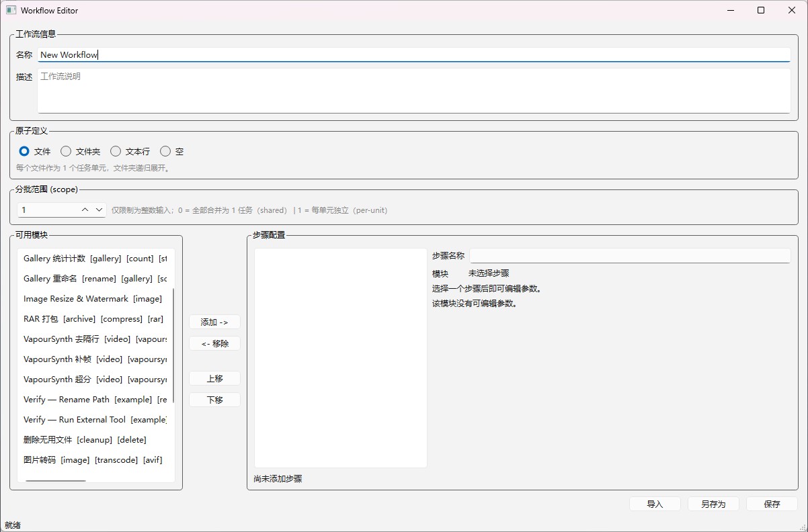This screenshot has width=808, height=532.
Task: Click the 添加 -> button
Action: [214, 322]
